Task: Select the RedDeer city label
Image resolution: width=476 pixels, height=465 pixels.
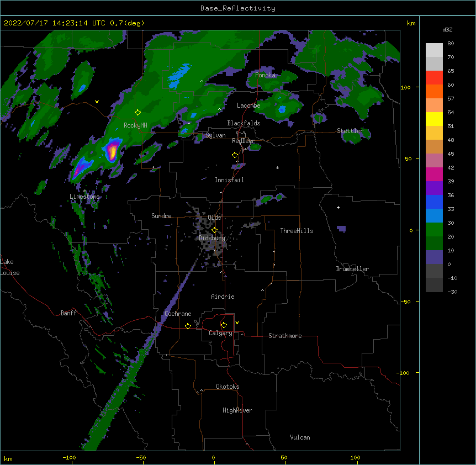Action: 243,141
